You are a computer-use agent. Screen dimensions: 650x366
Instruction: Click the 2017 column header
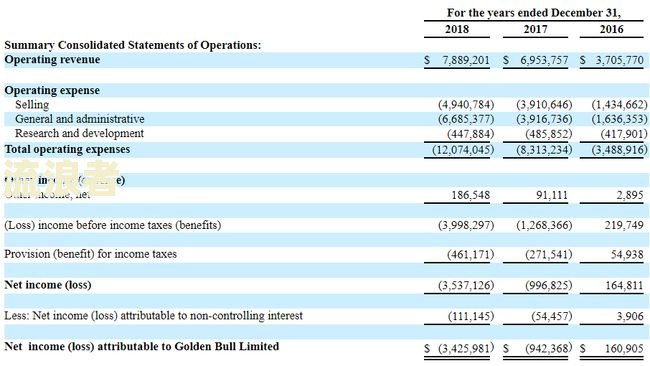(x=535, y=29)
